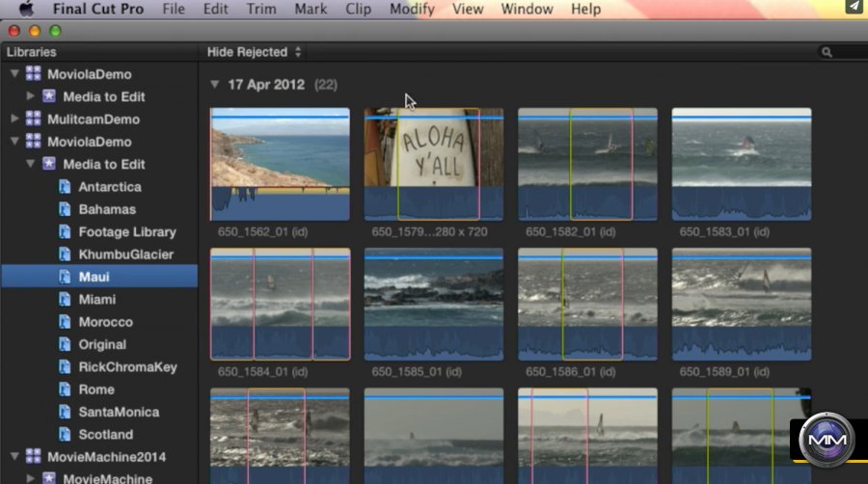This screenshot has width=868, height=484.
Task: Select the Aloha Y'all clip thumbnail
Action: click(x=433, y=164)
